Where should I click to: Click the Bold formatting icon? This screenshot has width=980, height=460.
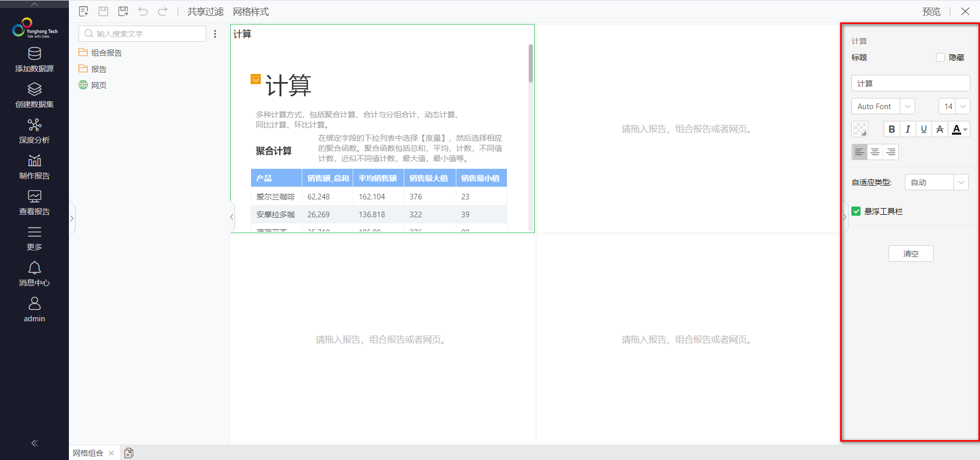pos(892,130)
